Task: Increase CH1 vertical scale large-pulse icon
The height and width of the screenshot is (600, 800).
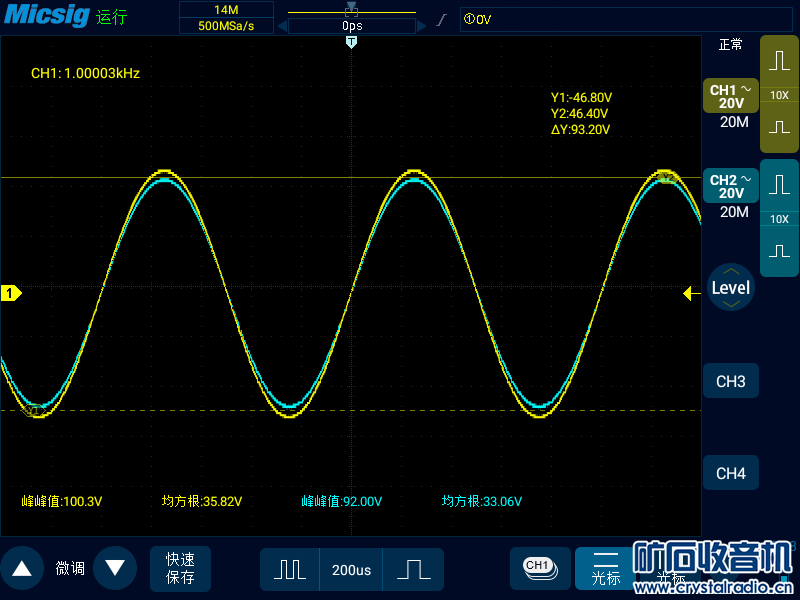Action: [779, 61]
